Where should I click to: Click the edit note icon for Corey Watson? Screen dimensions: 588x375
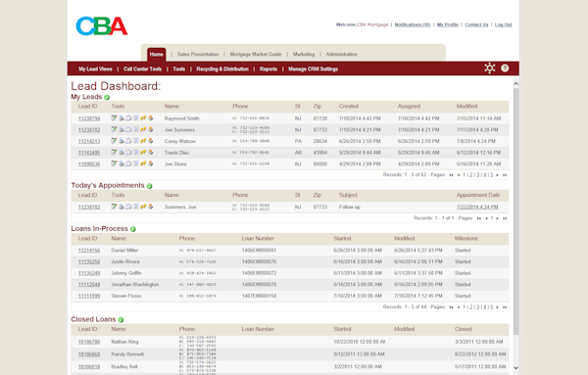(x=114, y=141)
